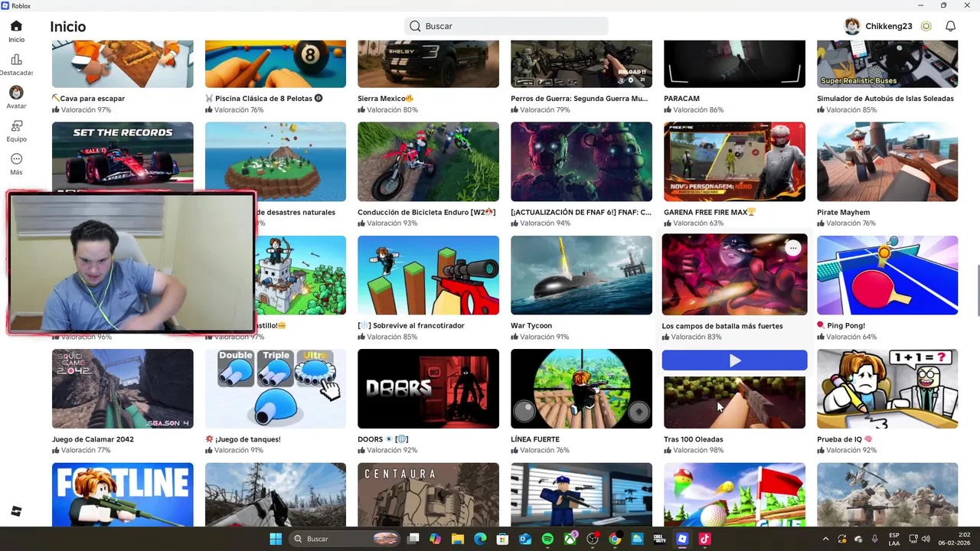The image size is (980, 551).
Task: Open the SET THE RECORDS racing thumbnail
Action: [x=122, y=156]
